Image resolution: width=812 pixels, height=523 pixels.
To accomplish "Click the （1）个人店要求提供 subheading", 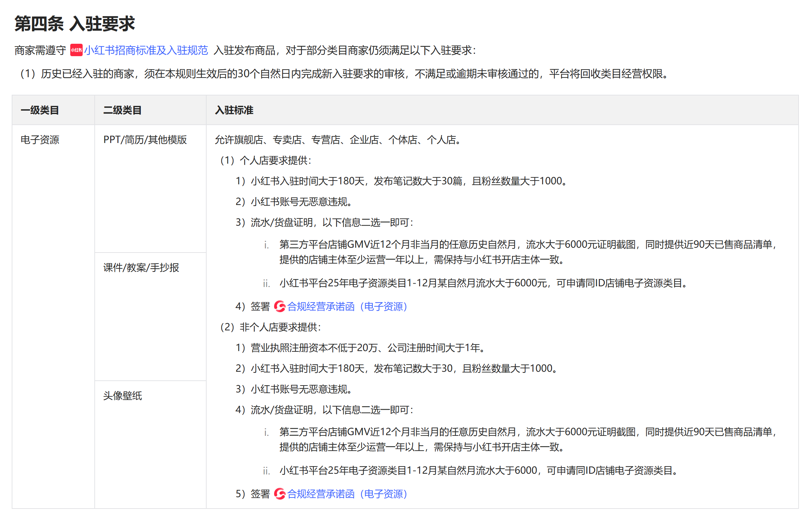I will coord(265,160).
